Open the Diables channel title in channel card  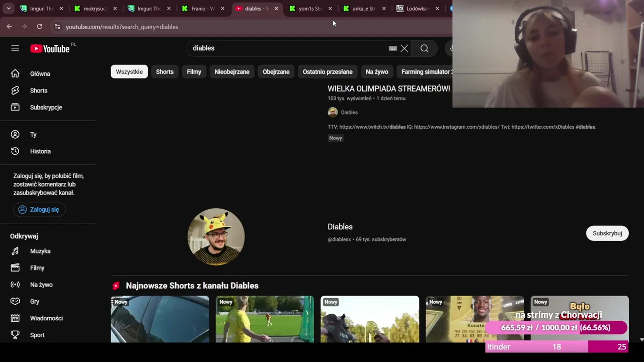[340, 227]
